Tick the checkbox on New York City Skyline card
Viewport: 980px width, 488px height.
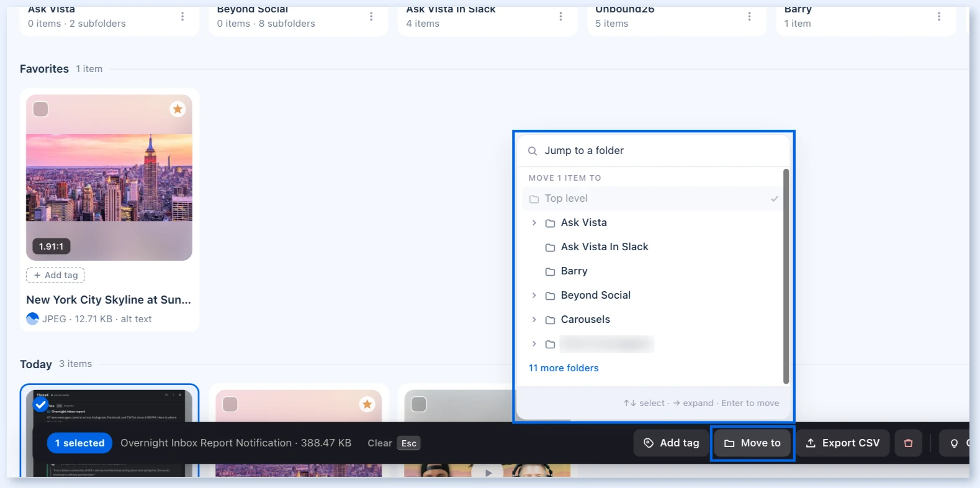41,109
